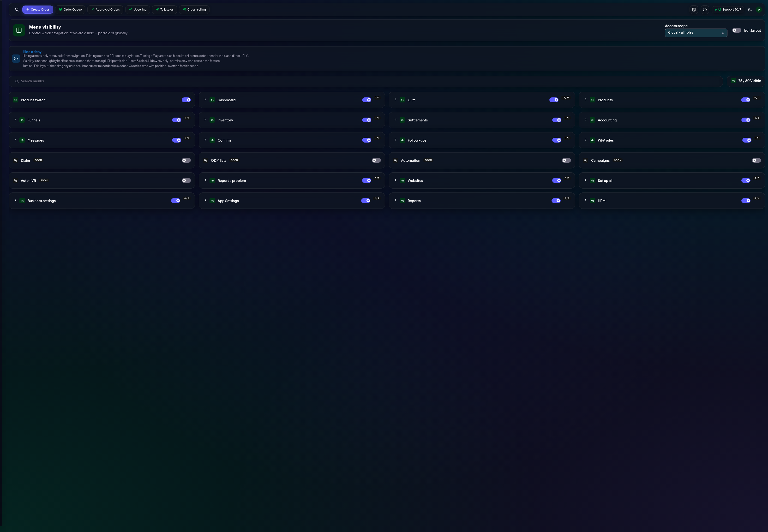Expand the Settlements card chevron
Image resolution: width=768 pixels, height=532 pixels.
pyautogui.click(x=395, y=120)
